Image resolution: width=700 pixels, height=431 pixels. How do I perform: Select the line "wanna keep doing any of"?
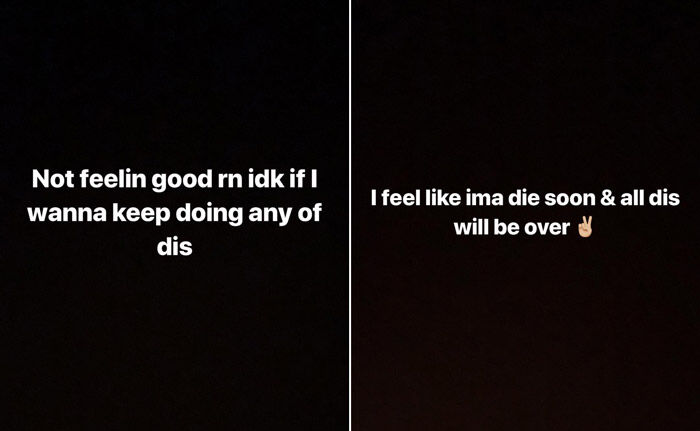coord(174,213)
